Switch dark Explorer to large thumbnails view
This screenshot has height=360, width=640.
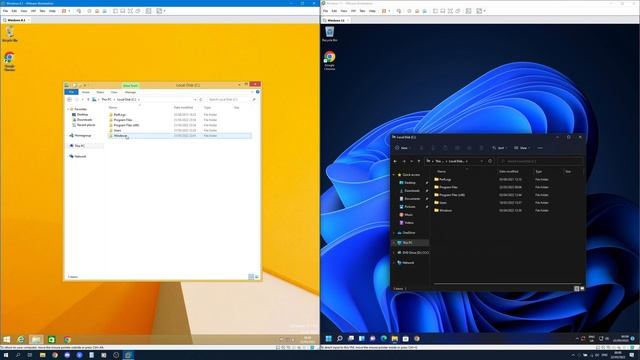582,289
